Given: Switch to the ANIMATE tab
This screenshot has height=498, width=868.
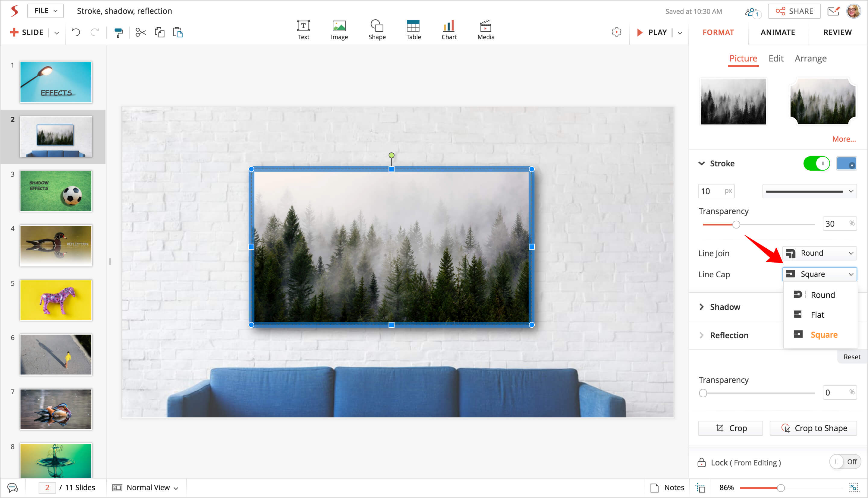Looking at the screenshot, I should [777, 33].
